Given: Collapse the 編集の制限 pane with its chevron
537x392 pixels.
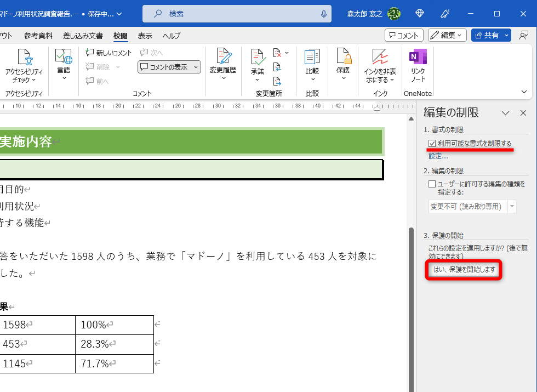Looking at the screenshot, I should [506, 113].
